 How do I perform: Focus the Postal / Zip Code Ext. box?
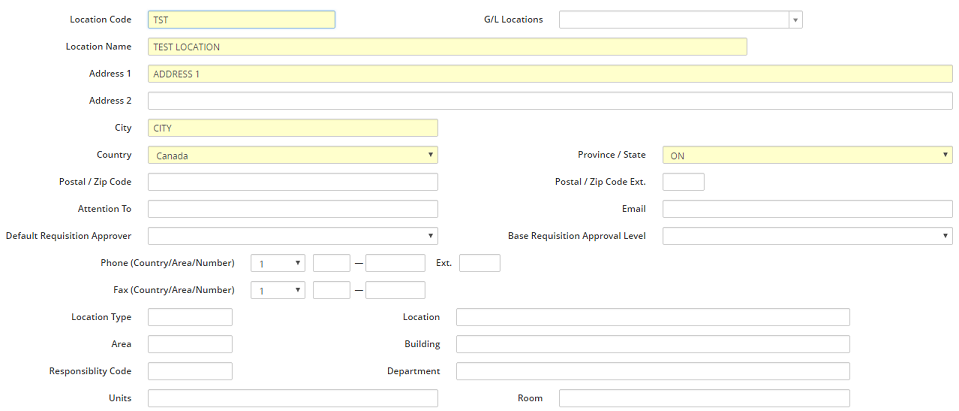pyautogui.click(x=683, y=182)
